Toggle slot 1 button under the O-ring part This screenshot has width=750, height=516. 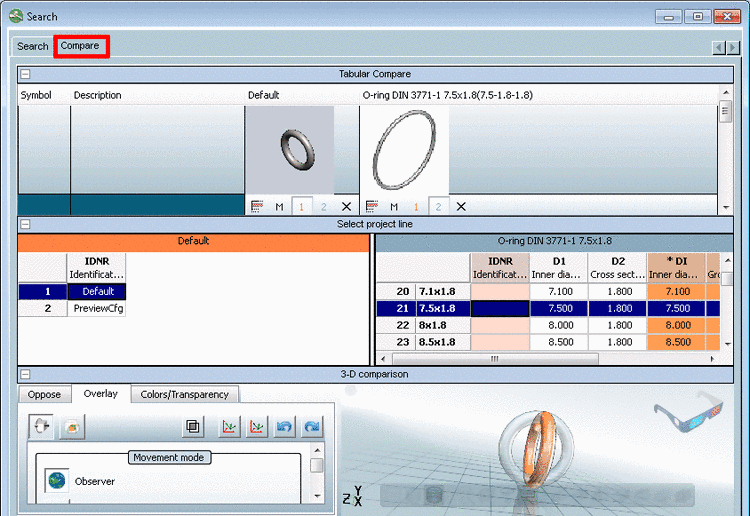tap(416, 207)
